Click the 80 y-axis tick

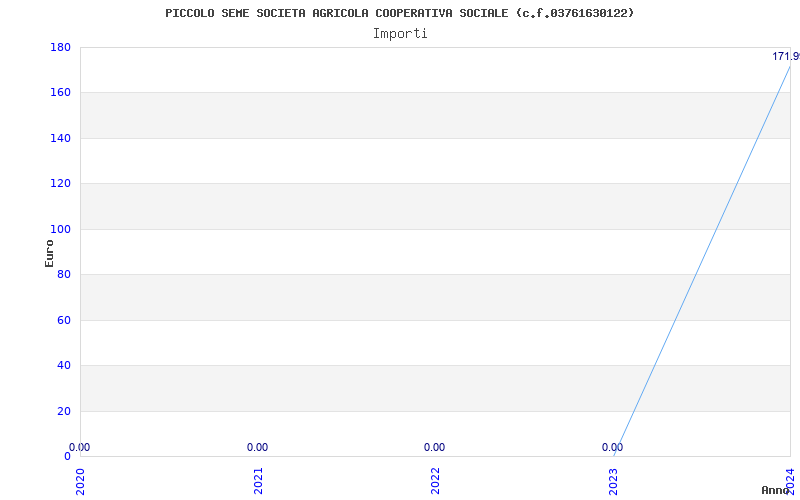tap(64, 274)
